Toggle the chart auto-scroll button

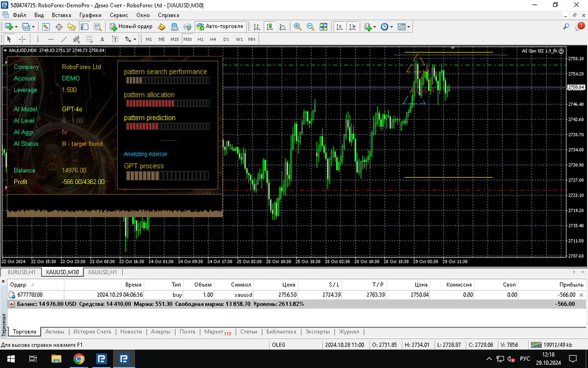pyautogui.click(x=339, y=26)
